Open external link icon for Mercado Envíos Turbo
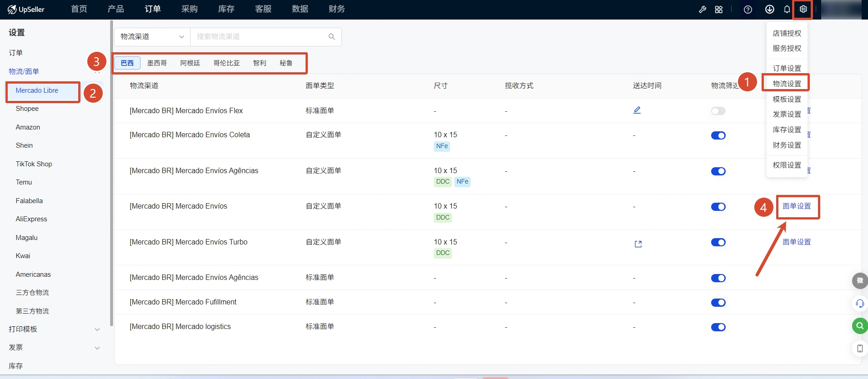Screen dimensions: 868x379 pyautogui.click(x=638, y=244)
